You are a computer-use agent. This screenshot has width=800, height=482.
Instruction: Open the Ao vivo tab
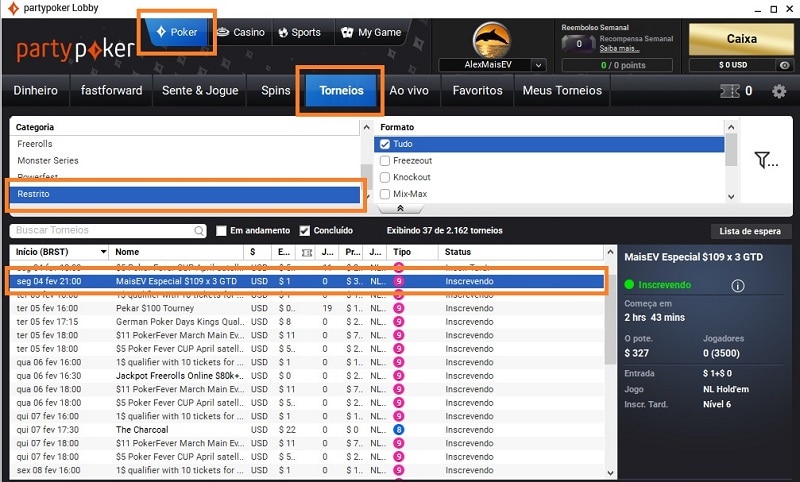(409, 91)
